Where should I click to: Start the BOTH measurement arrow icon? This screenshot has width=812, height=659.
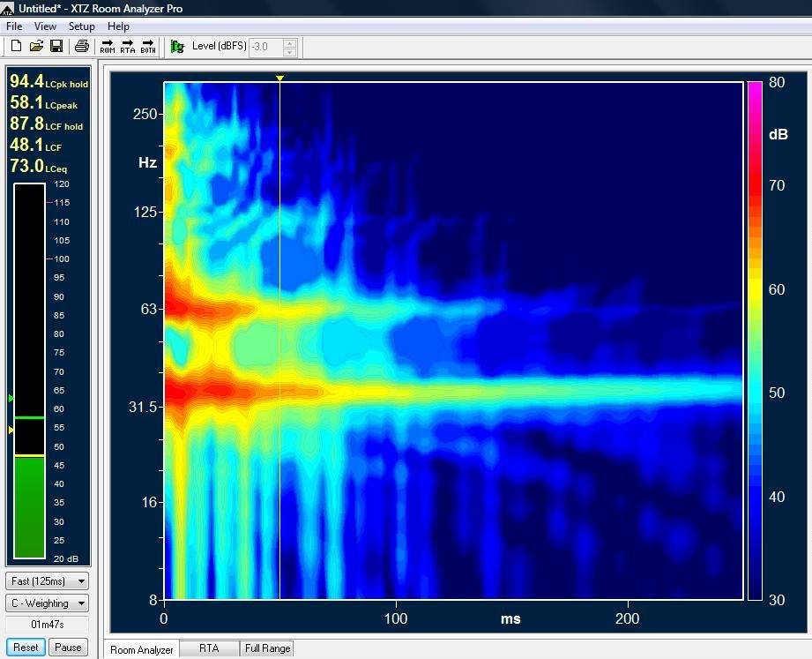[x=148, y=47]
